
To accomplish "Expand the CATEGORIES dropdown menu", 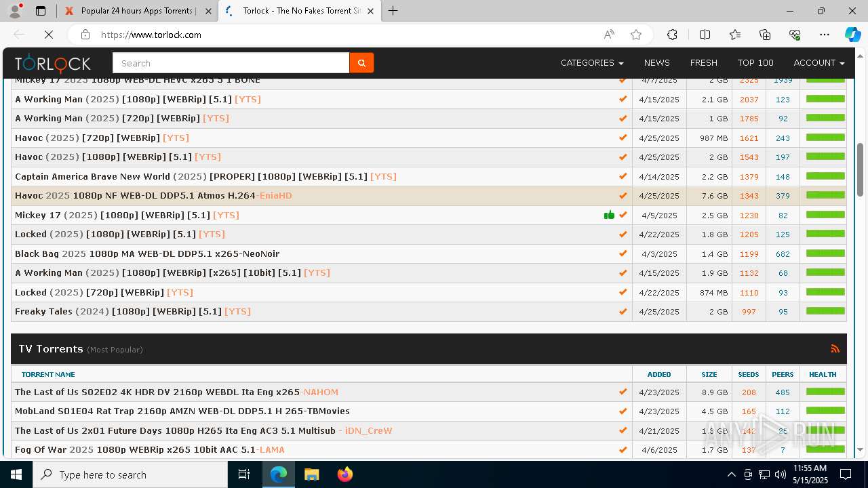I will pos(592,63).
